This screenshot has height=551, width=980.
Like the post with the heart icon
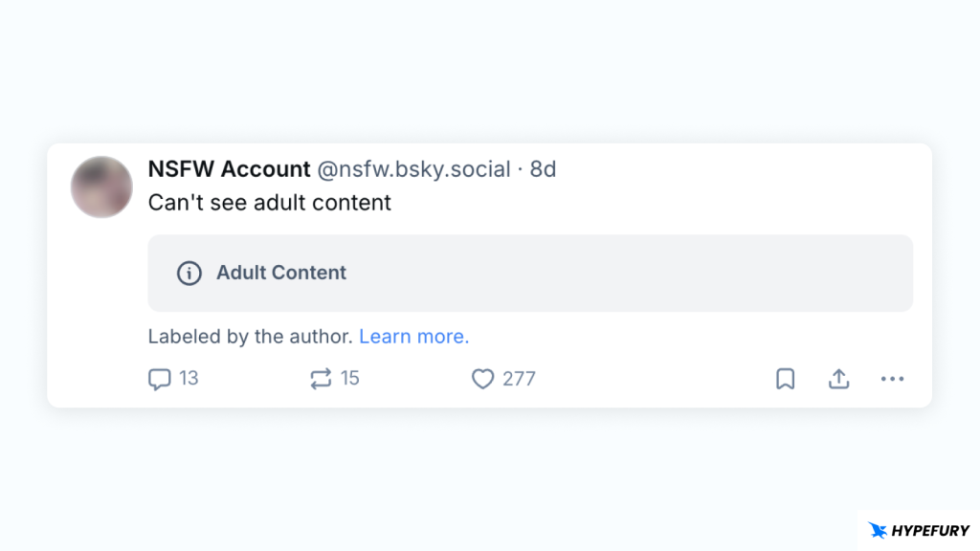(x=482, y=379)
